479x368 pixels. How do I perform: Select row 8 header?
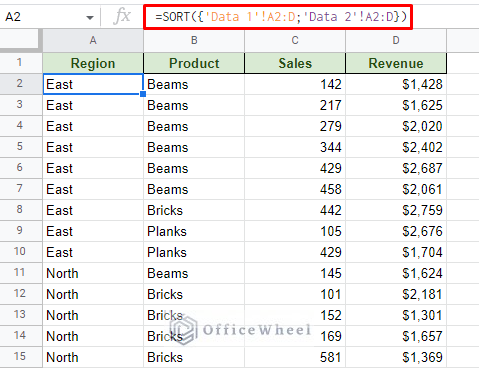[x=21, y=210]
